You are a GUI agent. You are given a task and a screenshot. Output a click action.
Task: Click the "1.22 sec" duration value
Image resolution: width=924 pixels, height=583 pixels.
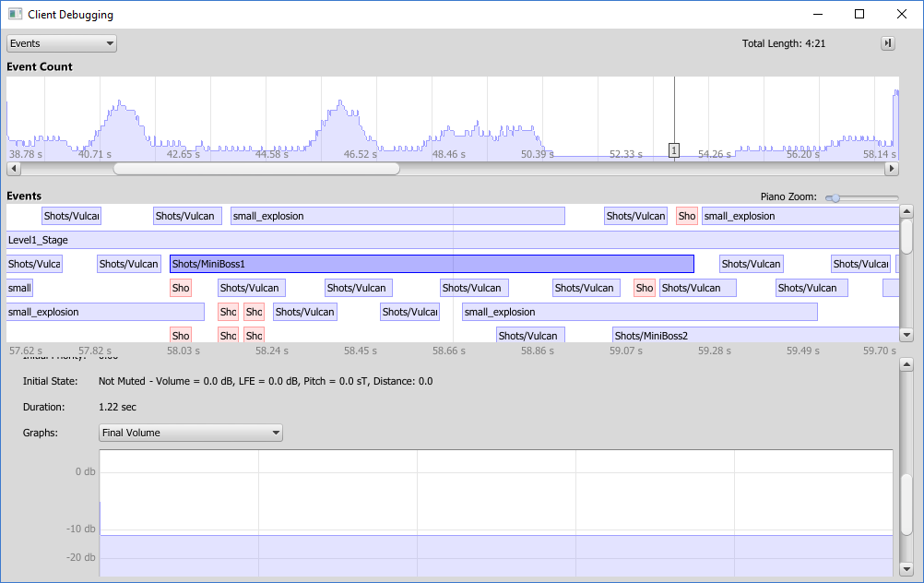[117, 408]
